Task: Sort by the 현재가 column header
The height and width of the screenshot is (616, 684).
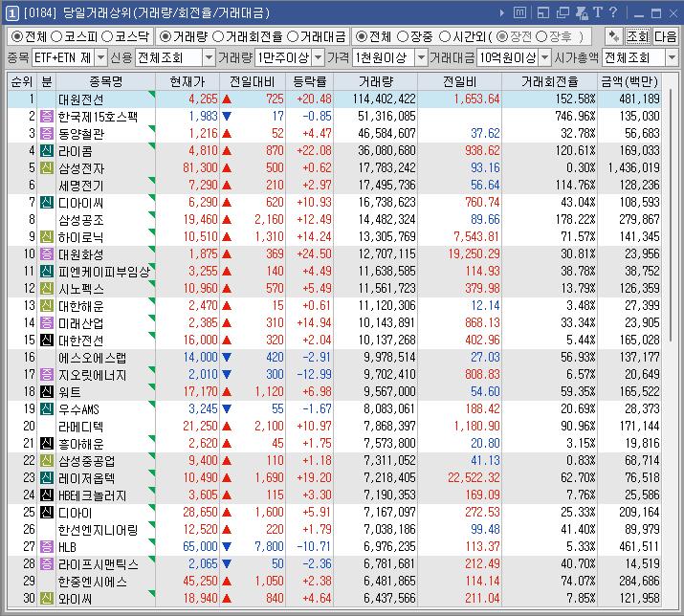Action: [188, 81]
